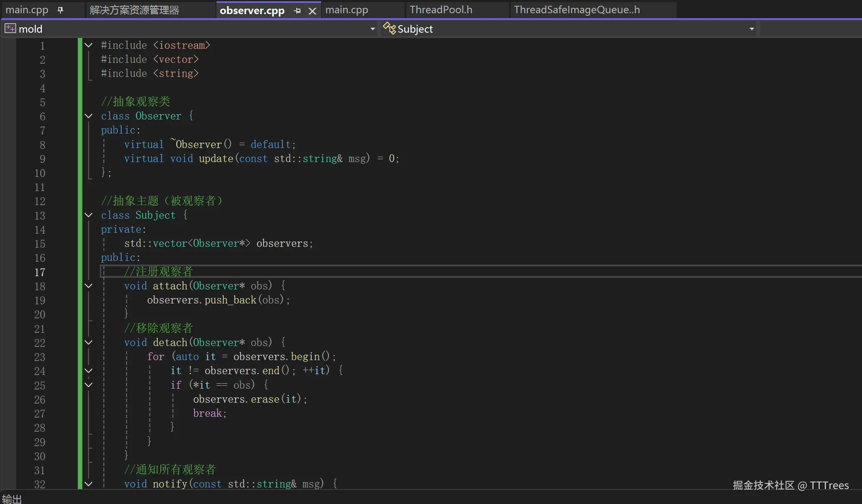
Task: Collapse the detach function at line 22
Action: pyautogui.click(x=89, y=342)
